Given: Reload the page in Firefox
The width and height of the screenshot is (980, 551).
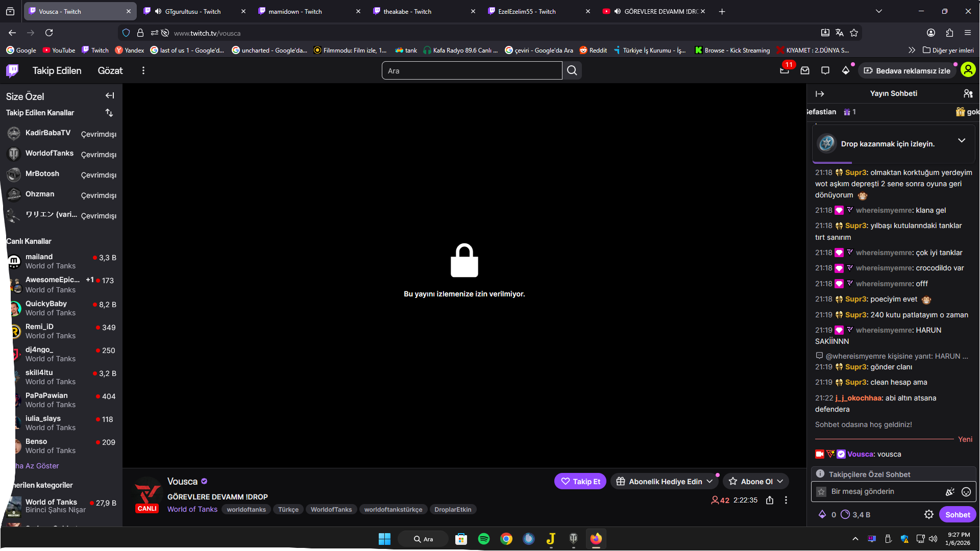Looking at the screenshot, I should tap(49, 33).
